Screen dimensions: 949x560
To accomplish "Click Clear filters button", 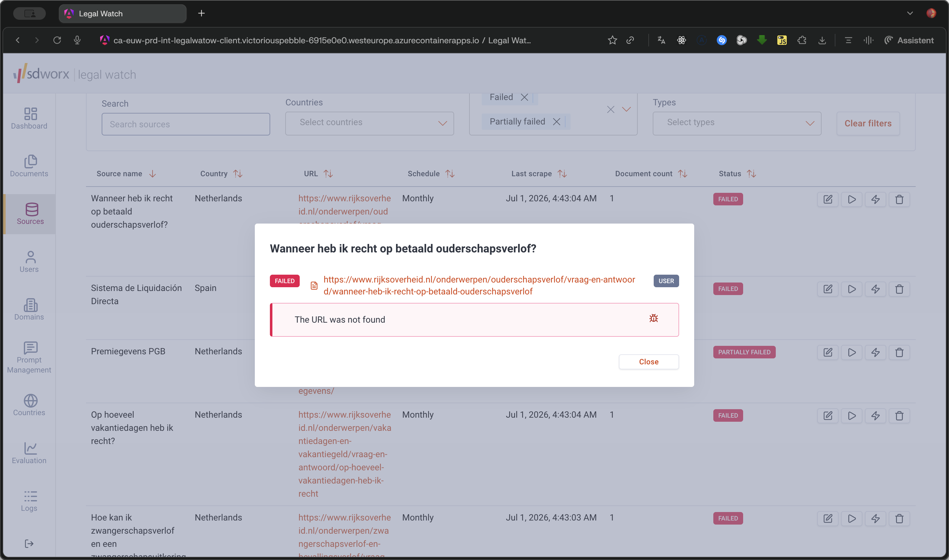I will 868,124.
